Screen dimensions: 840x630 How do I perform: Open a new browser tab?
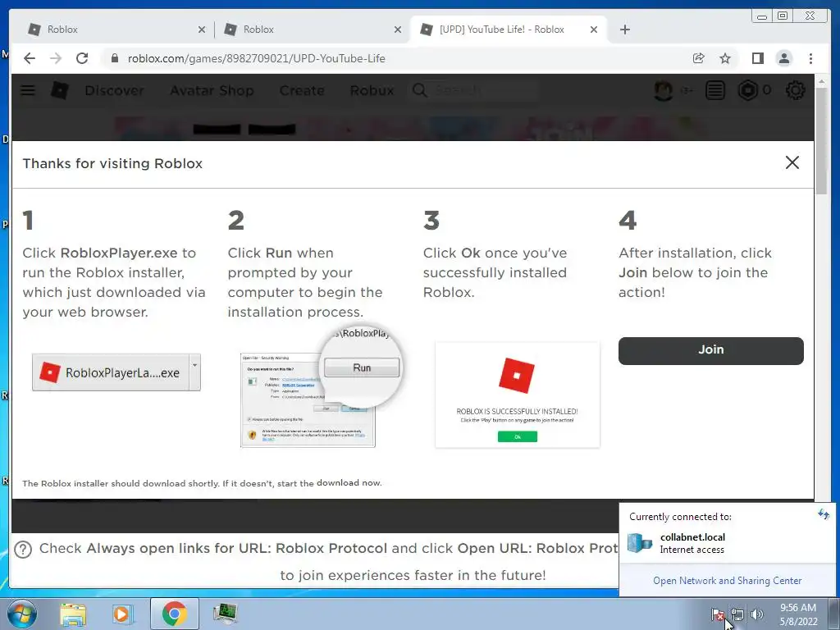pos(624,30)
